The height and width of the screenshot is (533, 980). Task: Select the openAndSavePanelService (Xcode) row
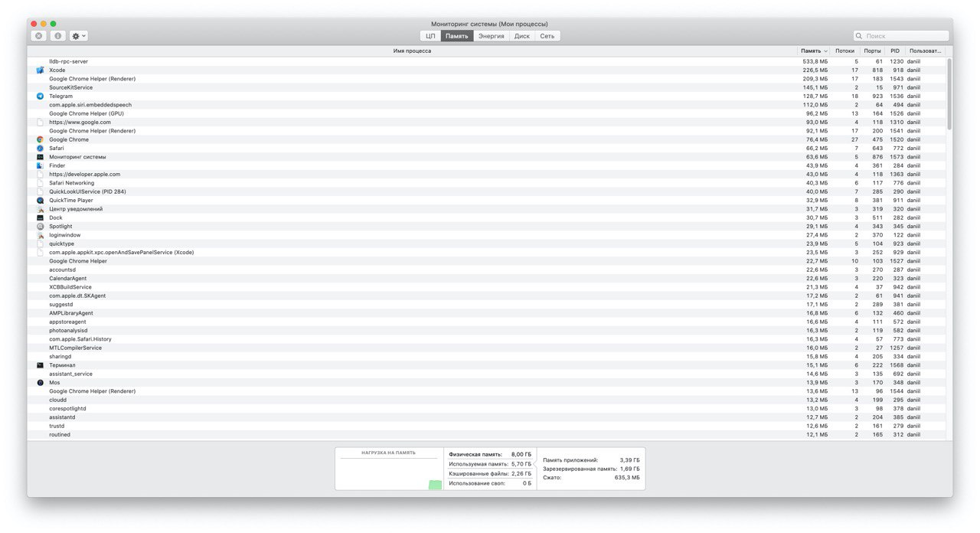487,252
